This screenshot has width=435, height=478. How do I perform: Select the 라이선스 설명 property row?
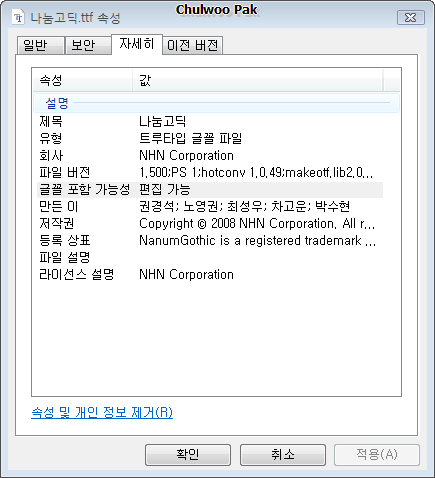click(210, 274)
